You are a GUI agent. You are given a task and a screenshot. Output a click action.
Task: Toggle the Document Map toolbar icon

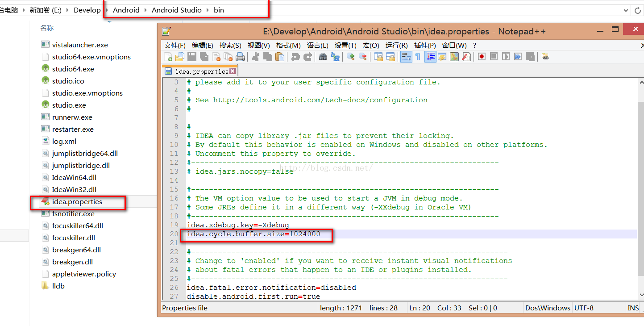click(454, 57)
